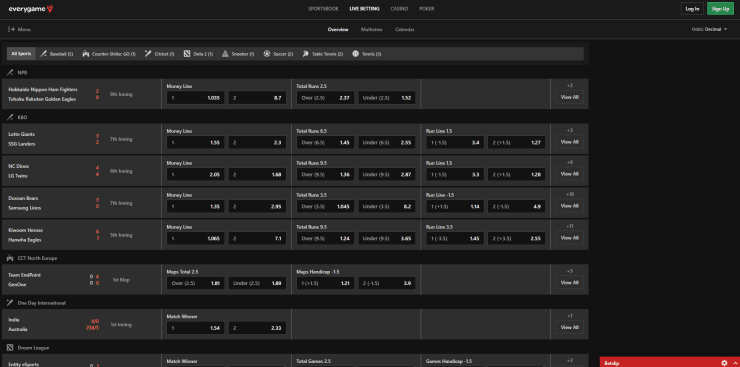Pick Under (2.5) runs at 1.52
Image resolution: width=740 pixels, height=367 pixels.
click(387, 98)
